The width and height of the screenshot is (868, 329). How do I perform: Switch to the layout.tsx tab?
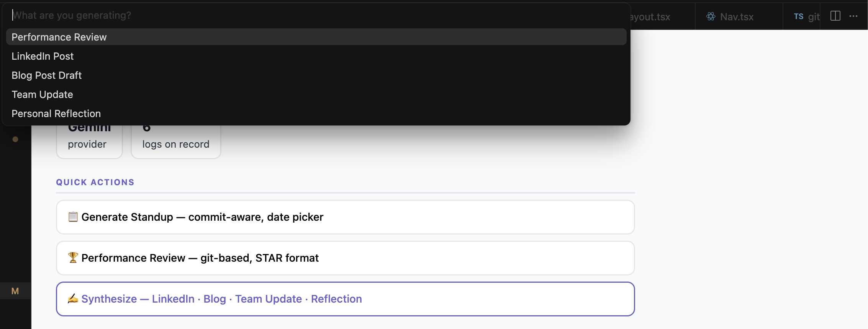tap(650, 17)
